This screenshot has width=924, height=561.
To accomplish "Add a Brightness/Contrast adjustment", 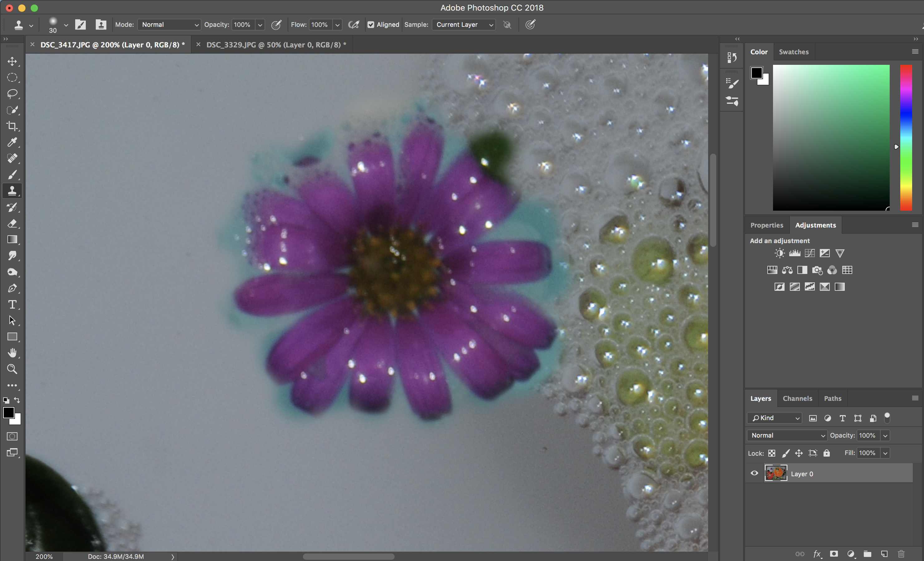I will click(779, 253).
